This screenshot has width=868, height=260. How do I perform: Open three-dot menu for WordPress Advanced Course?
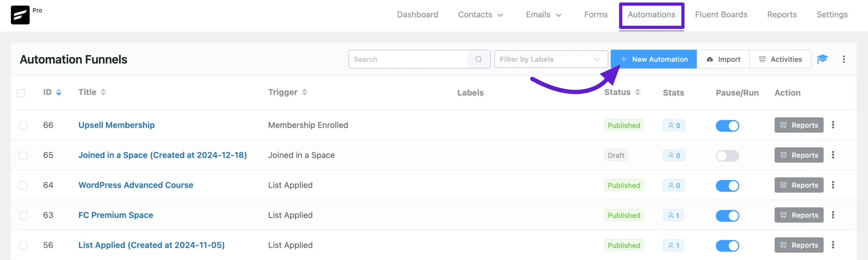pos(833,185)
